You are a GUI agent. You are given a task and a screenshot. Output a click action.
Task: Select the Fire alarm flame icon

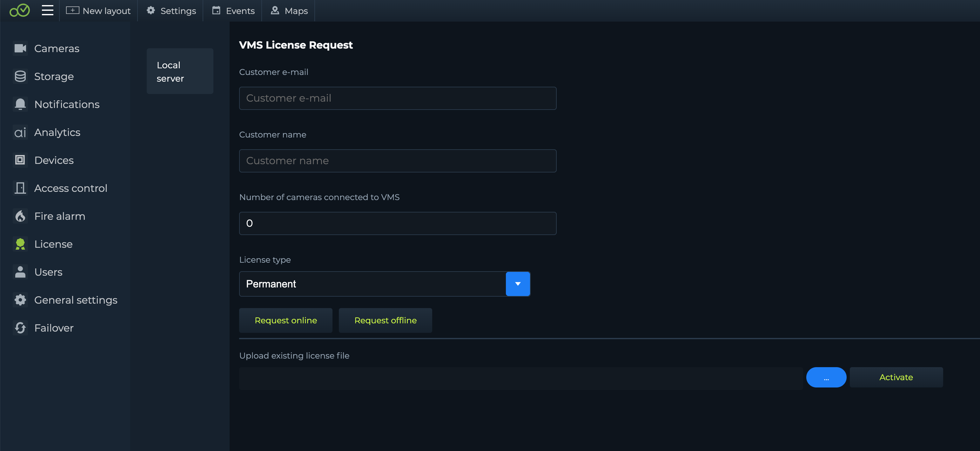point(20,216)
